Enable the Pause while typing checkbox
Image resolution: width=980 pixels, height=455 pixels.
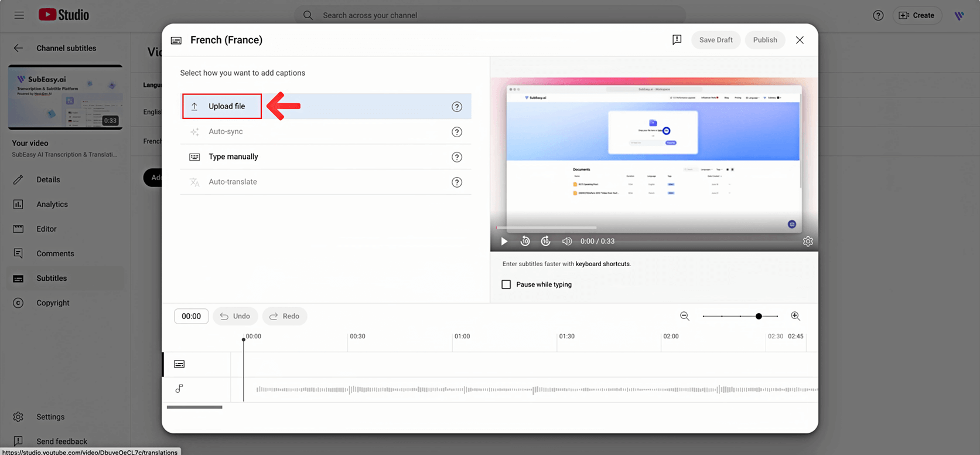coord(506,284)
